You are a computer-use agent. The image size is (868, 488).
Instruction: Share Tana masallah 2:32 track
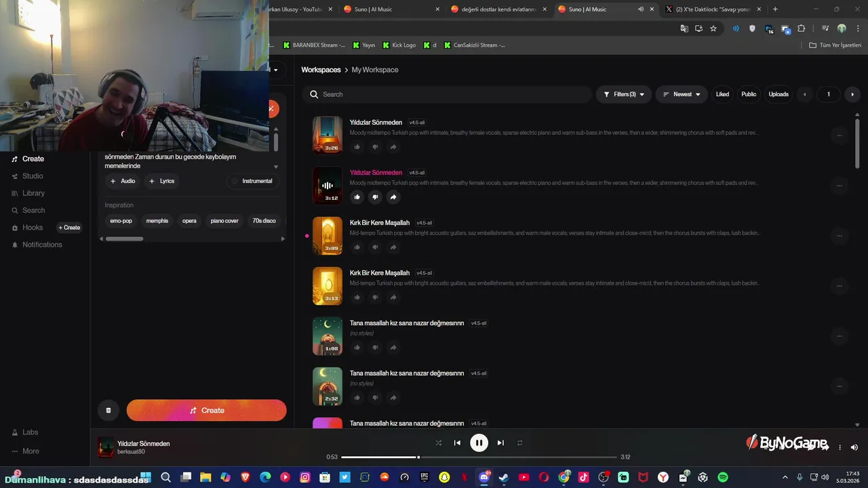click(393, 398)
